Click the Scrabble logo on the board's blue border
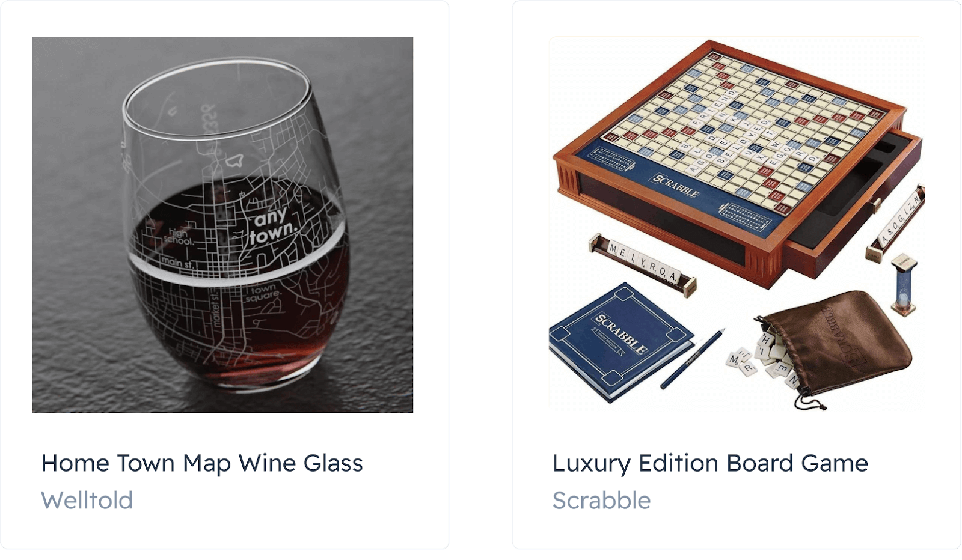This screenshot has height=560, width=962. [676, 185]
